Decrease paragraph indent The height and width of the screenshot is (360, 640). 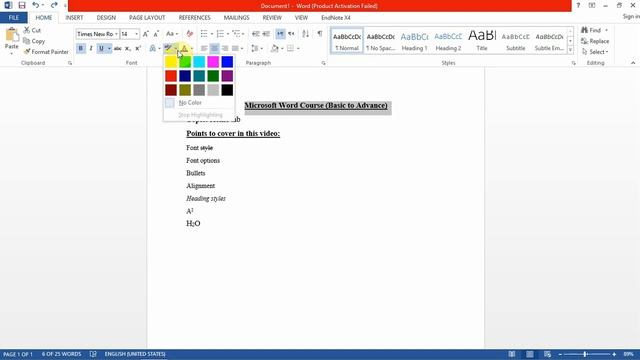click(x=256, y=34)
